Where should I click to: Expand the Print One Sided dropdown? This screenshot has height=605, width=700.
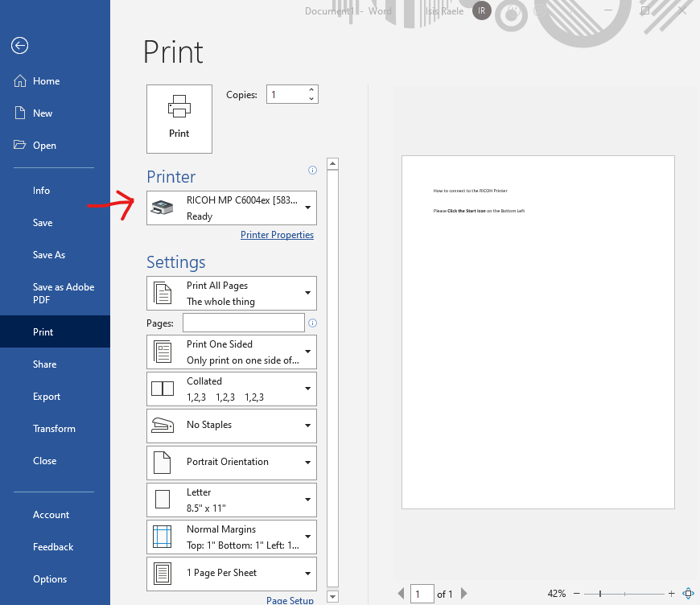coord(232,352)
